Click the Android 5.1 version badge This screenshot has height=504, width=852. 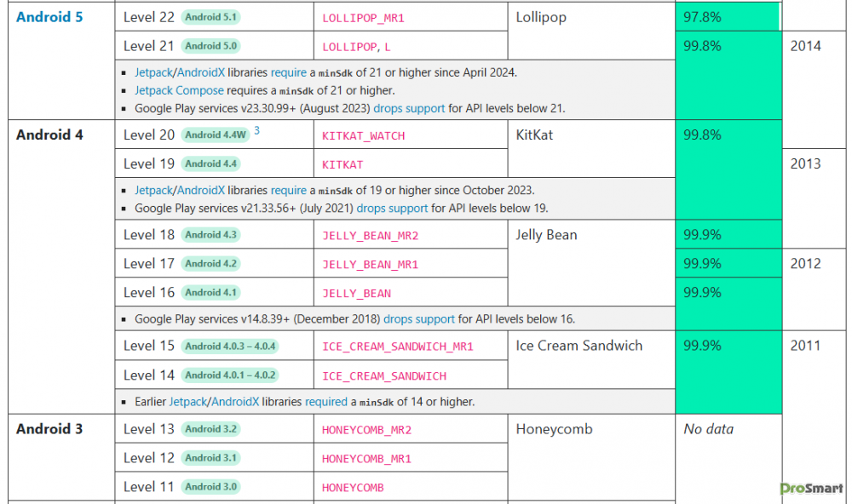tap(211, 18)
